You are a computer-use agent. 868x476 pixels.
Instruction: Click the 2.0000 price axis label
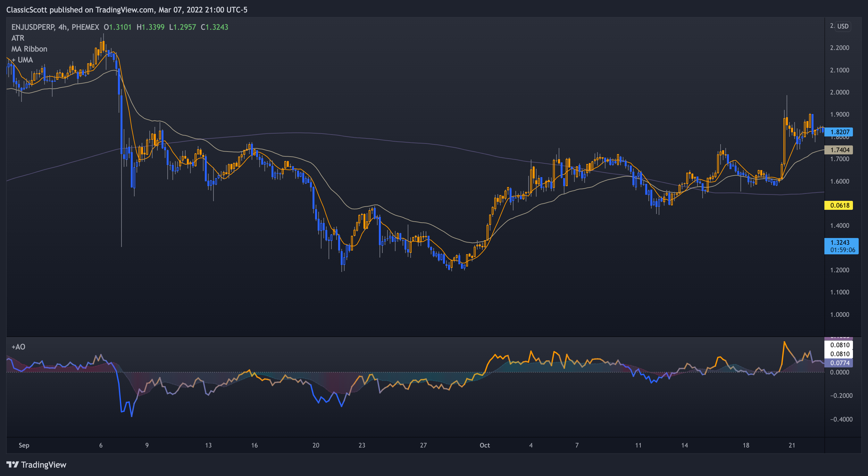(x=839, y=92)
